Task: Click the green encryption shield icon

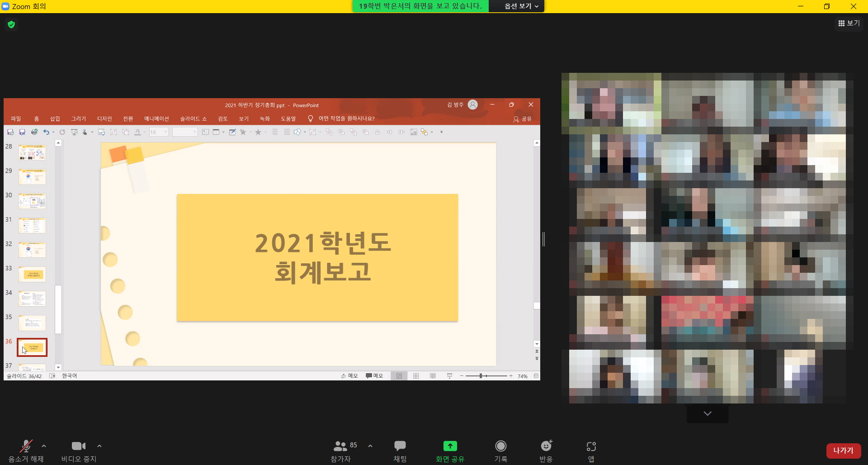Action: [x=11, y=24]
